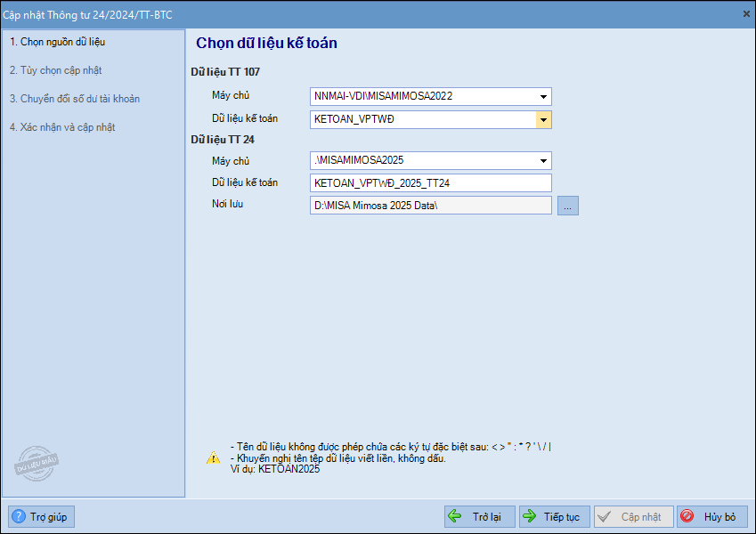Select step 1 Chọn nguồn dữ liệu

(57, 42)
